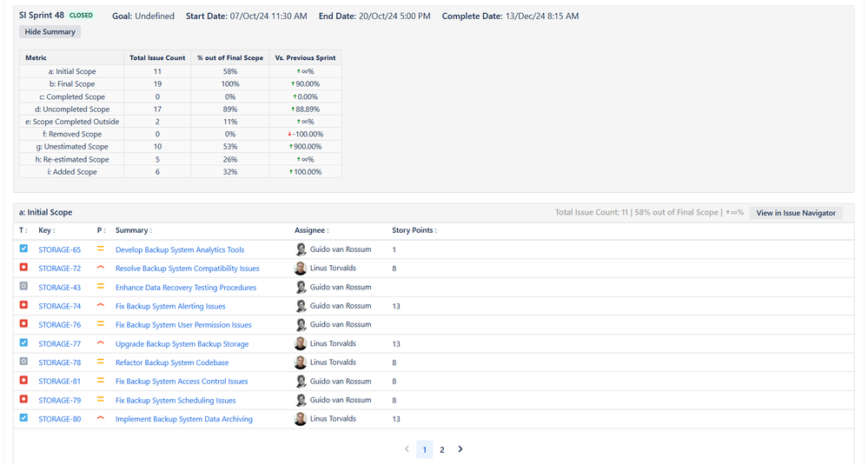
Task: Go to next page with right chevron
Action: pyautogui.click(x=460, y=449)
